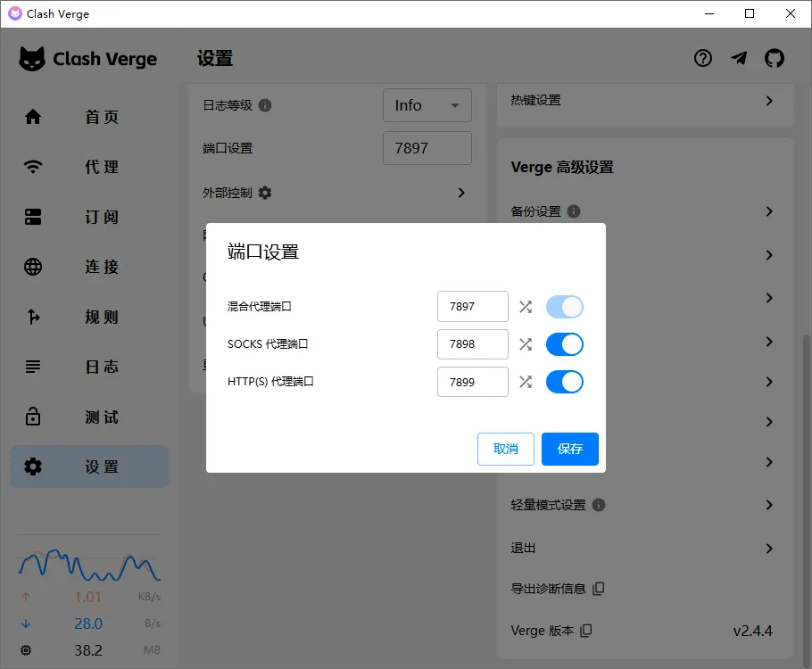This screenshot has width=812, height=669.
Task: Go to 日志 in the sidebar
Action: pyautogui.click(x=90, y=367)
